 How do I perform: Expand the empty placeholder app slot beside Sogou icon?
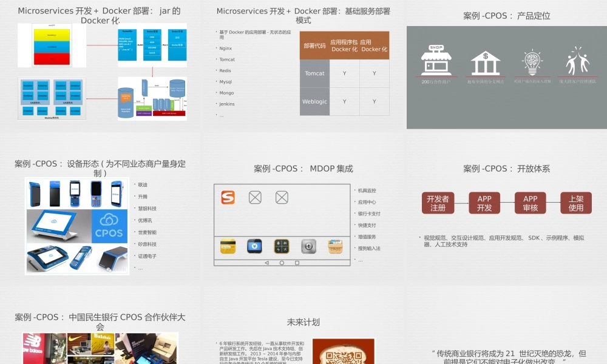pyautogui.click(x=255, y=197)
